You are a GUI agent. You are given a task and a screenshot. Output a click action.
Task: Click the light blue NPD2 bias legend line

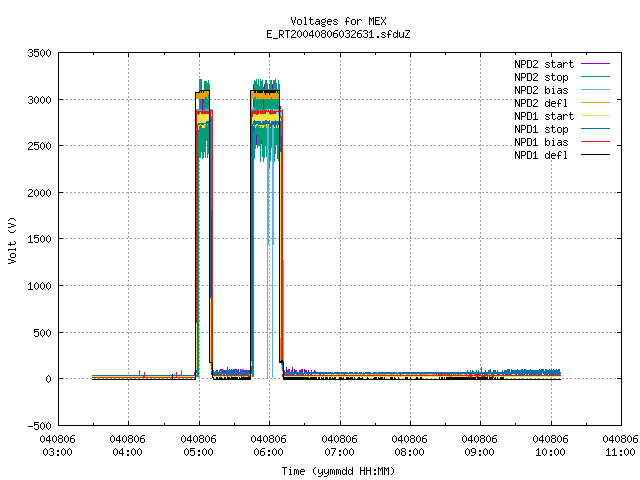[x=596, y=90]
